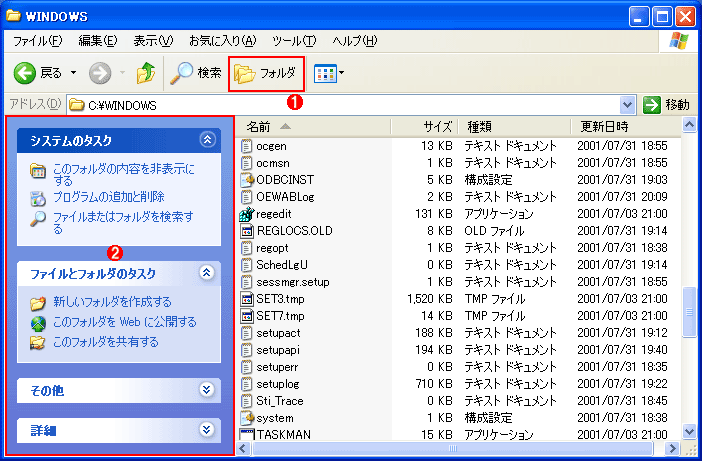Select the ODBCINST config file icon
This screenshot has width=702, height=461.
tap(247, 180)
